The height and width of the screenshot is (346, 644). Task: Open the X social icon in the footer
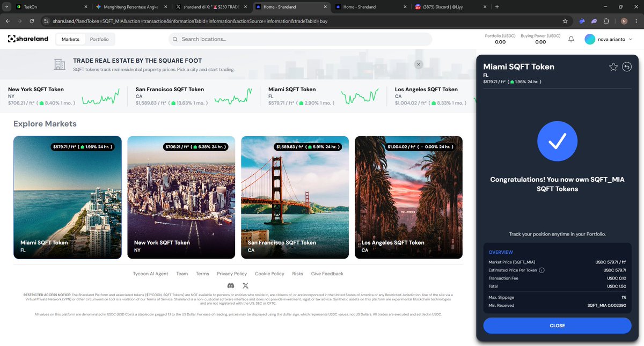(x=245, y=286)
